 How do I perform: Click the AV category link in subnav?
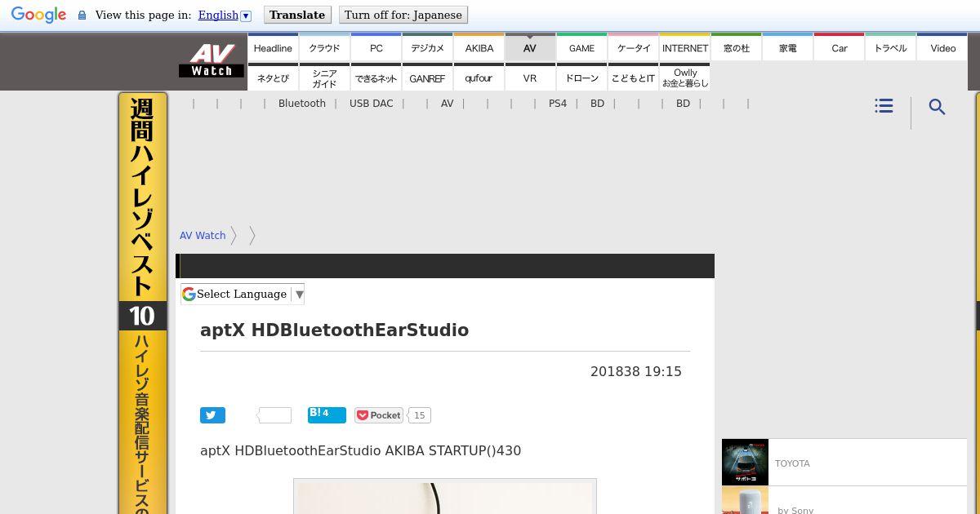[x=447, y=104]
